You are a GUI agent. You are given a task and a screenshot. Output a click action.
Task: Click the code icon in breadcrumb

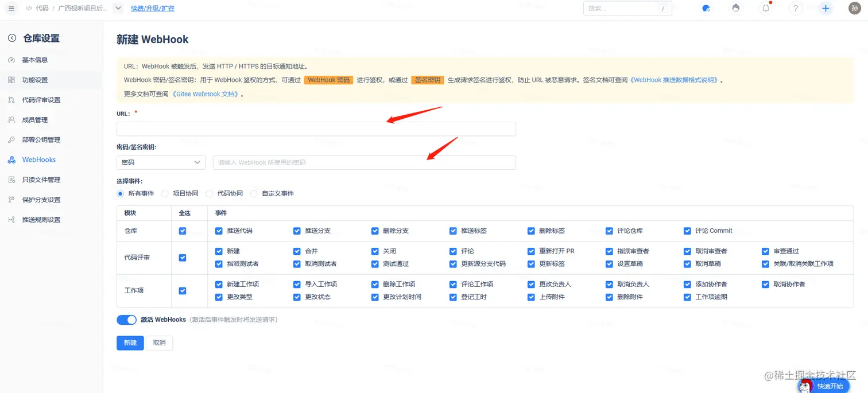point(29,8)
